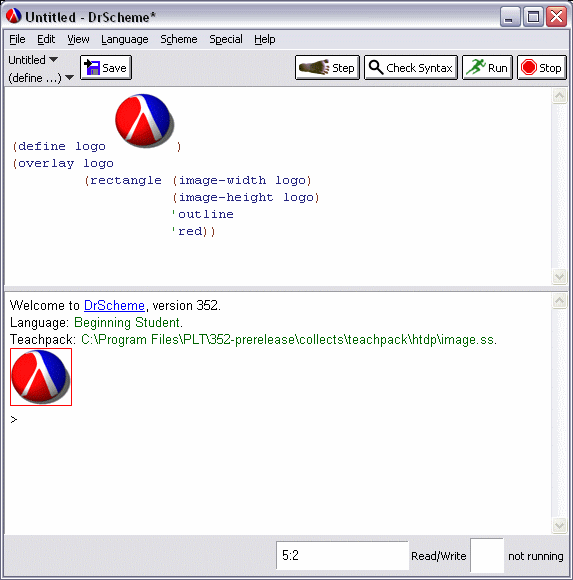Click the Step button with foot icon
Image resolution: width=573 pixels, height=580 pixels.
(x=327, y=68)
